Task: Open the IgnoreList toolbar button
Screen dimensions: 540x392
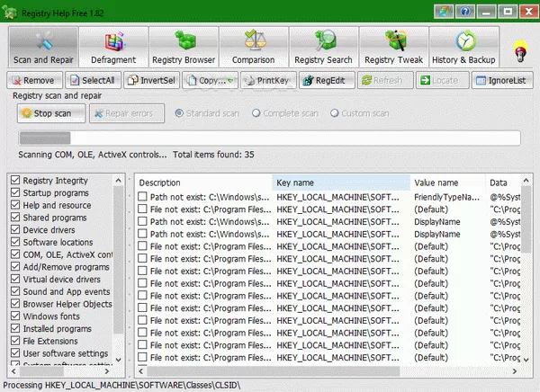Action: click(502, 80)
